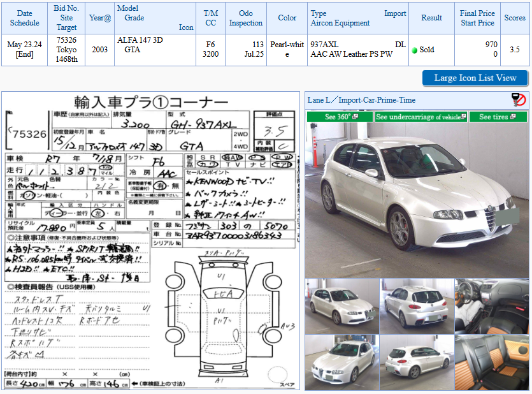The image size is (532, 394).
Task: Click the green Sold status dot
Action: 415,50
